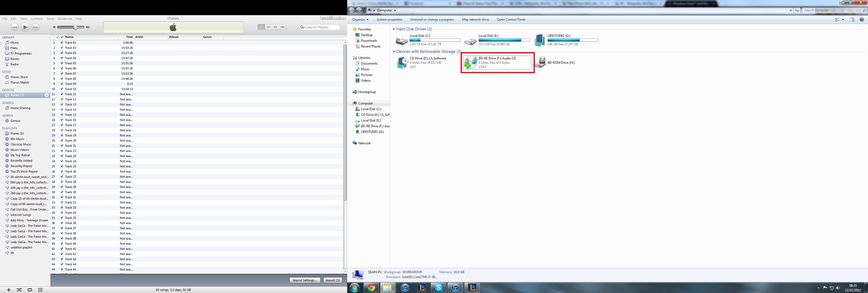Show the artwork viewer in iTunes
868x293 pixels.
tap(40, 290)
